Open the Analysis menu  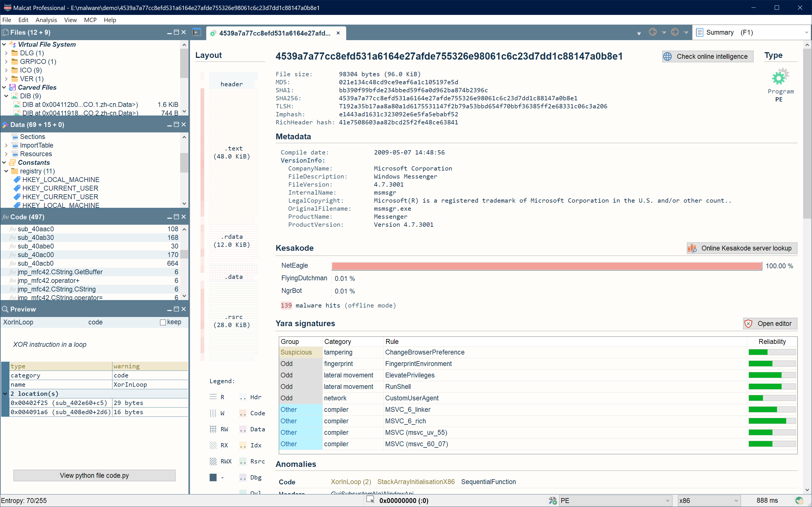coord(46,20)
